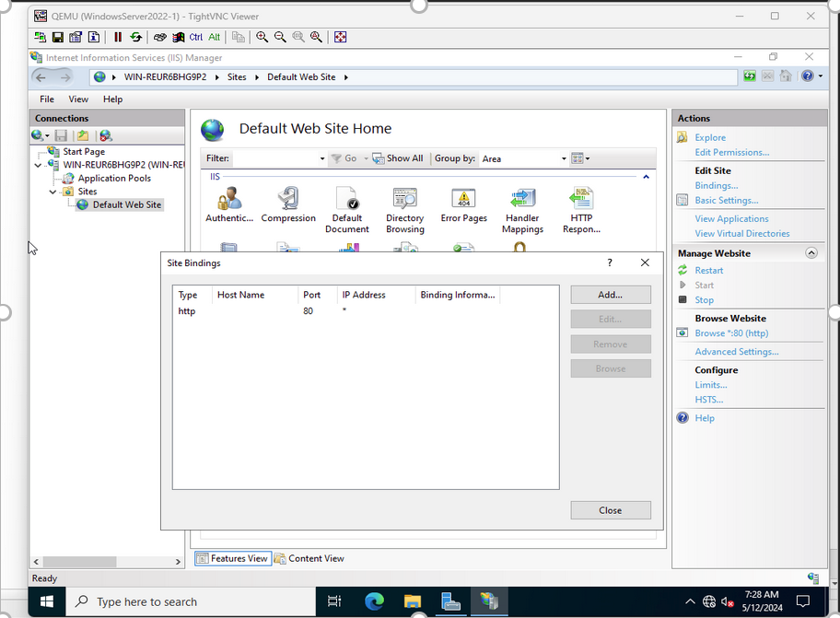Show TightVNC connection info icon
The image size is (840, 618).
click(94, 37)
